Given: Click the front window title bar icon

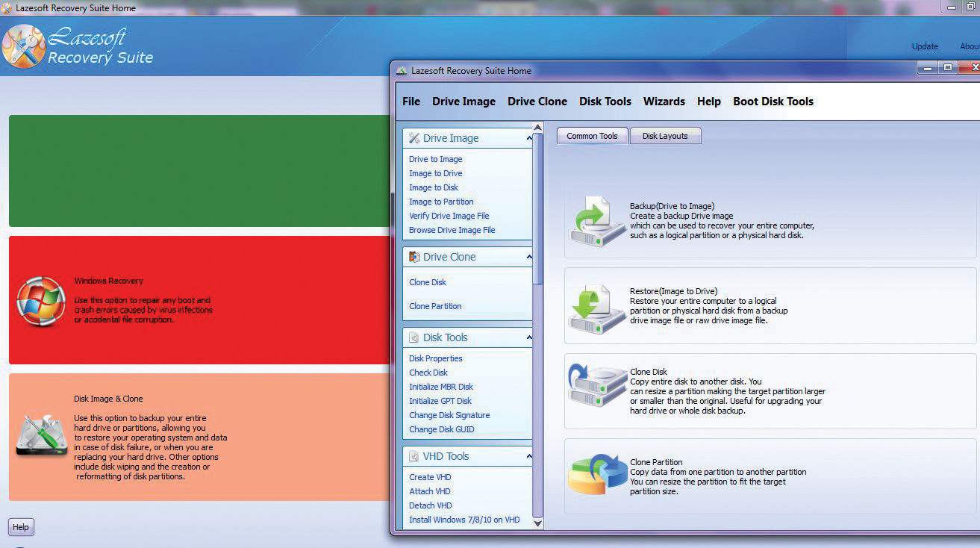Looking at the screenshot, I should coord(402,71).
